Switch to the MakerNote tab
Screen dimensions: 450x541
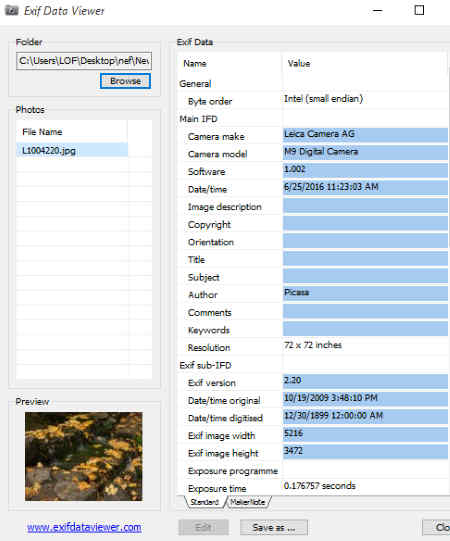click(248, 502)
